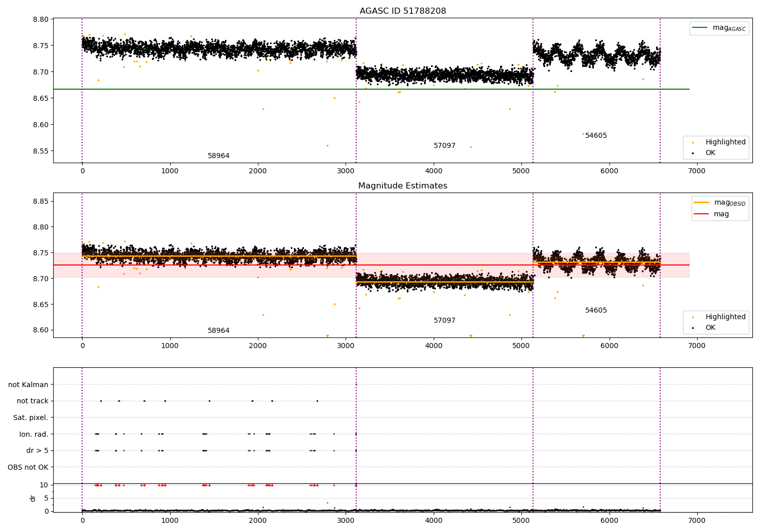760x532 pixels.
Task: Click the 'Magnitude Estimates' plot title
Action: (403, 186)
